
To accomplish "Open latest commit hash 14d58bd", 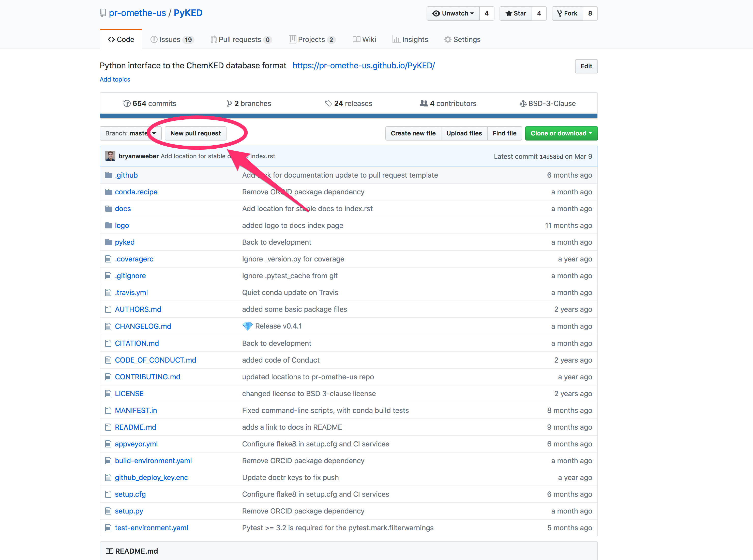I will pyautogui.click(x=551, y=157).
